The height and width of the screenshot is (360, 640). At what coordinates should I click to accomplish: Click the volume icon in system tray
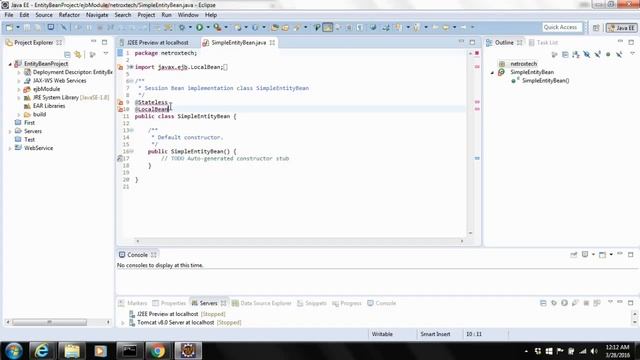click(x=594, y=351)
